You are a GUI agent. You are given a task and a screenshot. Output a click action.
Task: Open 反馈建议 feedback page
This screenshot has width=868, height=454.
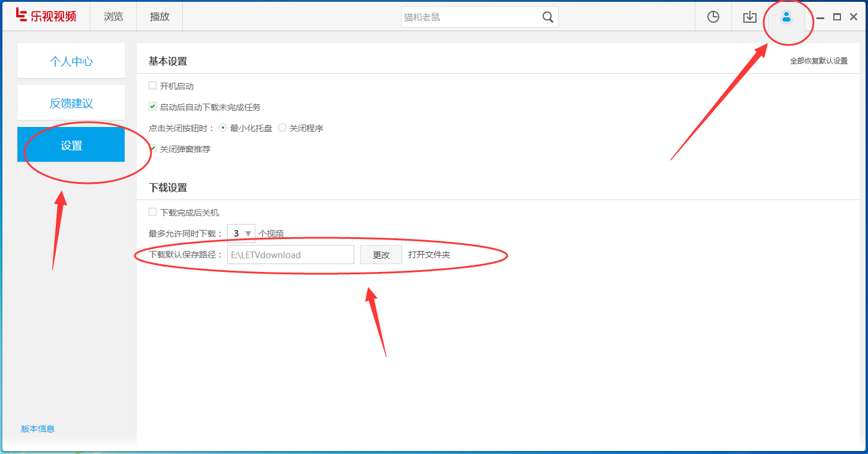pos(71,102)
